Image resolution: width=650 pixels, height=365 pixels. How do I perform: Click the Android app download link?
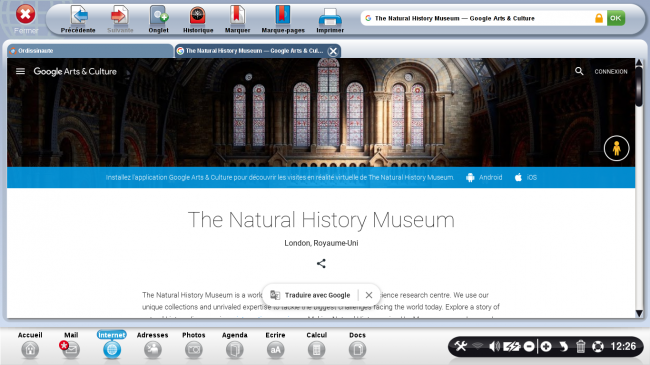484,178
